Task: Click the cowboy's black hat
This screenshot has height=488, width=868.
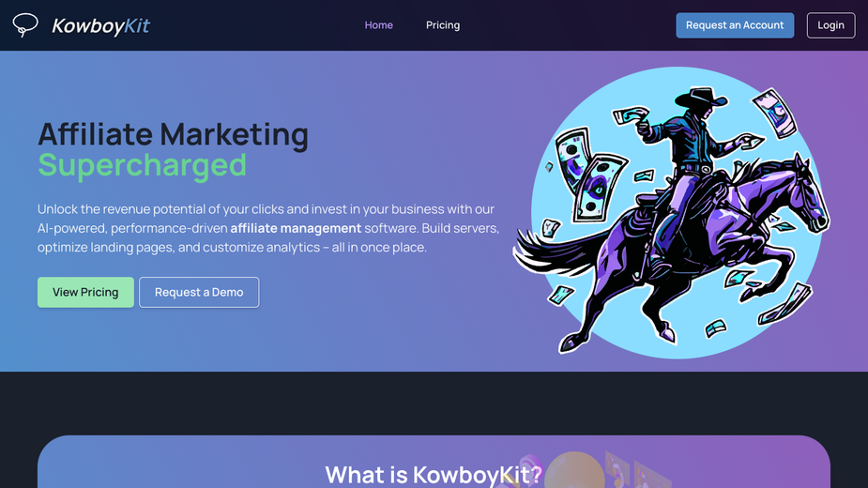Action: tap(700, 98)
